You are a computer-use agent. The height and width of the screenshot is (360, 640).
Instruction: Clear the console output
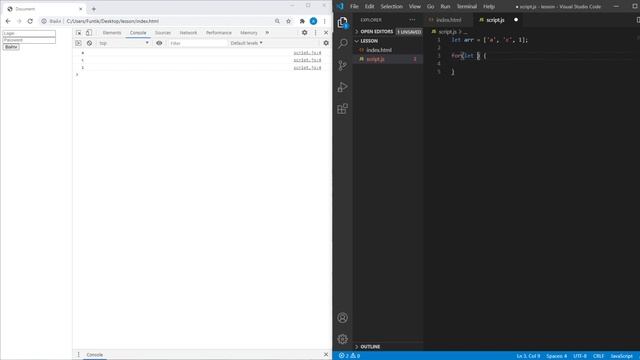[89, 43]
